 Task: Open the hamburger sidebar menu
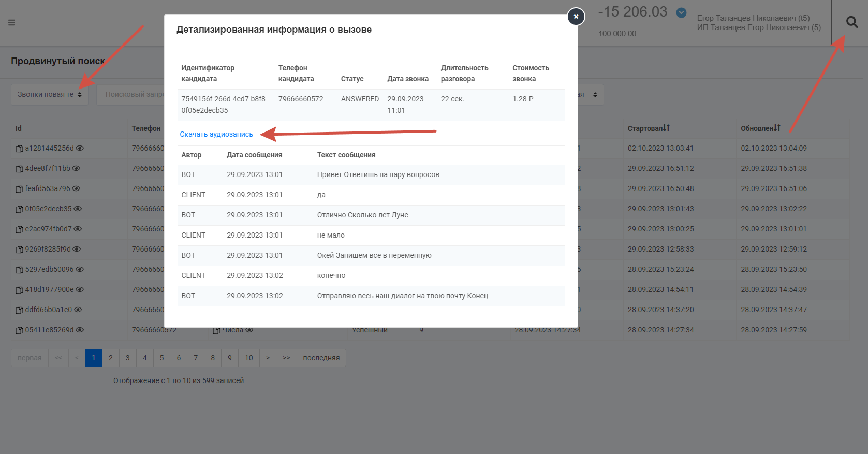(x=11, y=23)
